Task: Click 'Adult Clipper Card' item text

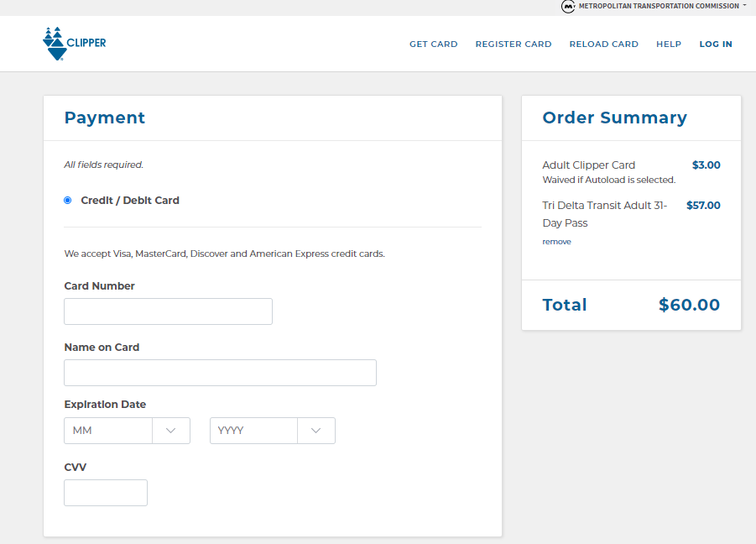Action: (x=589, y=165)
